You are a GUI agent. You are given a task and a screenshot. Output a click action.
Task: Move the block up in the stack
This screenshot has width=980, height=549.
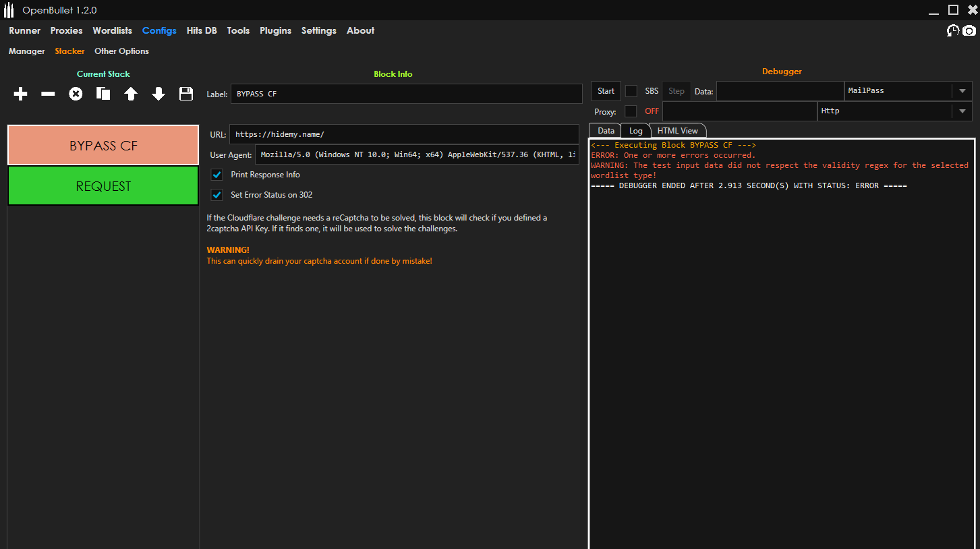(130, 94)
